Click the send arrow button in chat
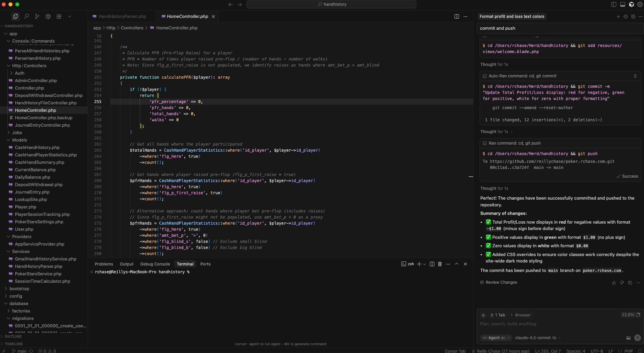 click(637, 337)
